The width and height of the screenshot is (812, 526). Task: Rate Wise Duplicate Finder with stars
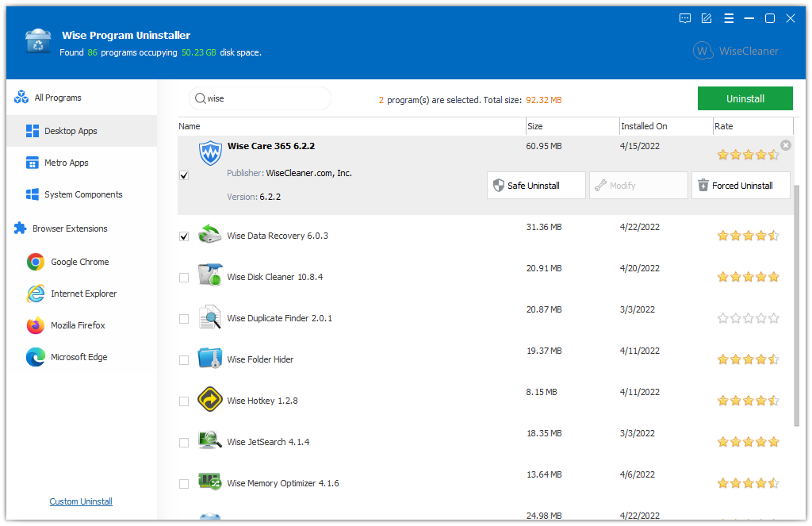pyautogui.click(x=748, y=318)
